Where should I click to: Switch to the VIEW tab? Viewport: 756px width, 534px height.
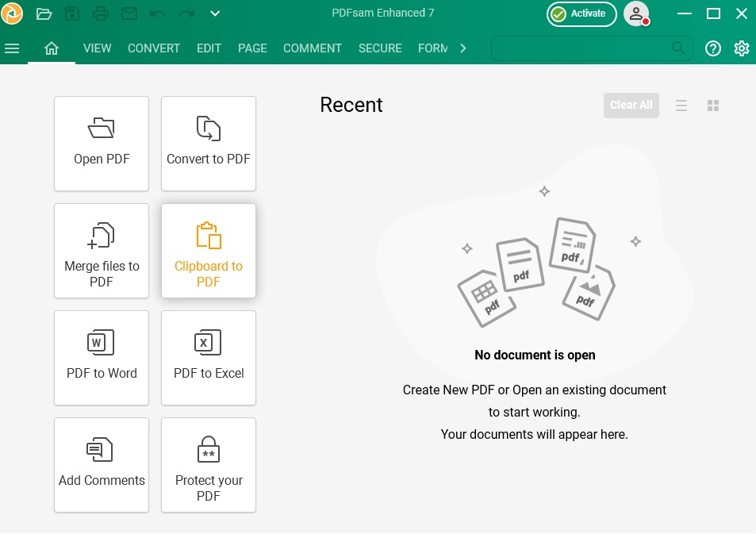pyautogui.click(x=97, y=48)
